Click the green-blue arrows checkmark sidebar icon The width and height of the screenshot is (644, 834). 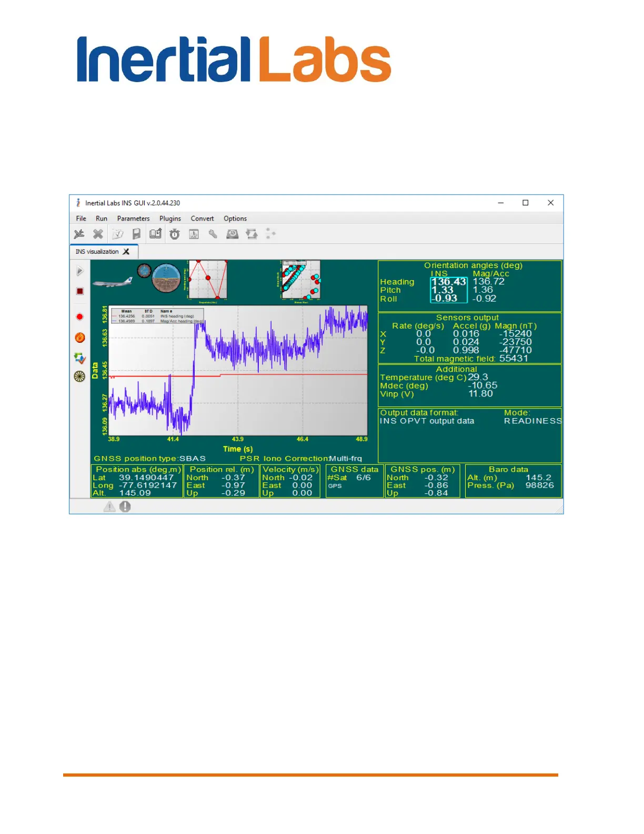click(80, 358)
